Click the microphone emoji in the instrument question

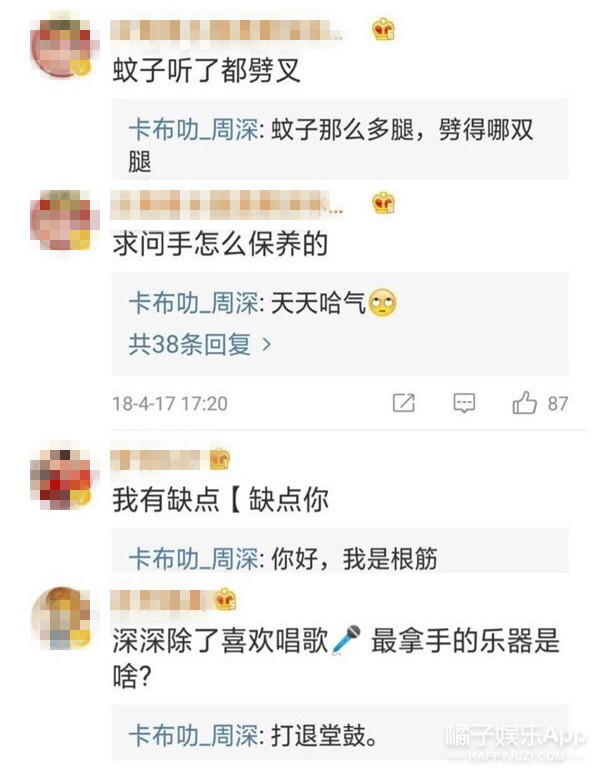[346, 640]
